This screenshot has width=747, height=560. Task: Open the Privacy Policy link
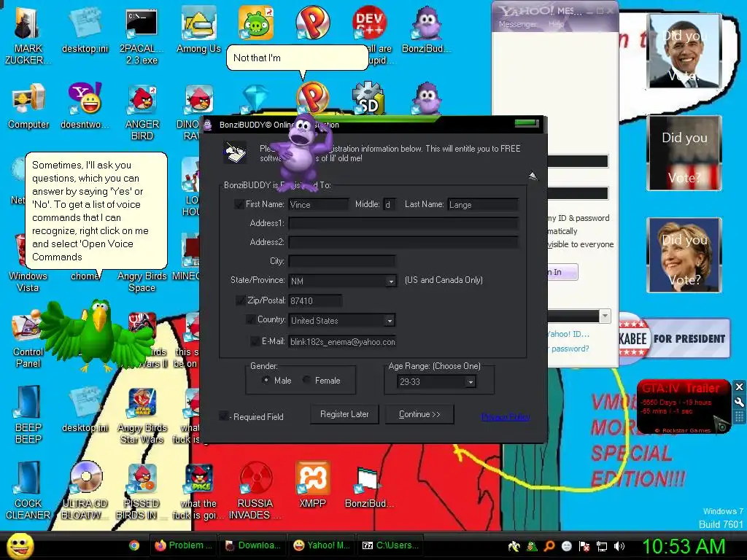(x=506, y=417)
